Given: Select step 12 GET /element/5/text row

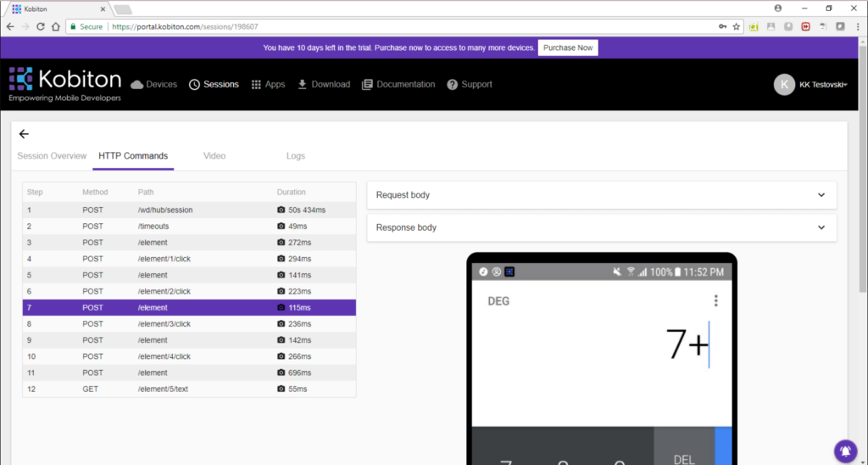Looking at the screenshot, I should [x=189, y=389].
